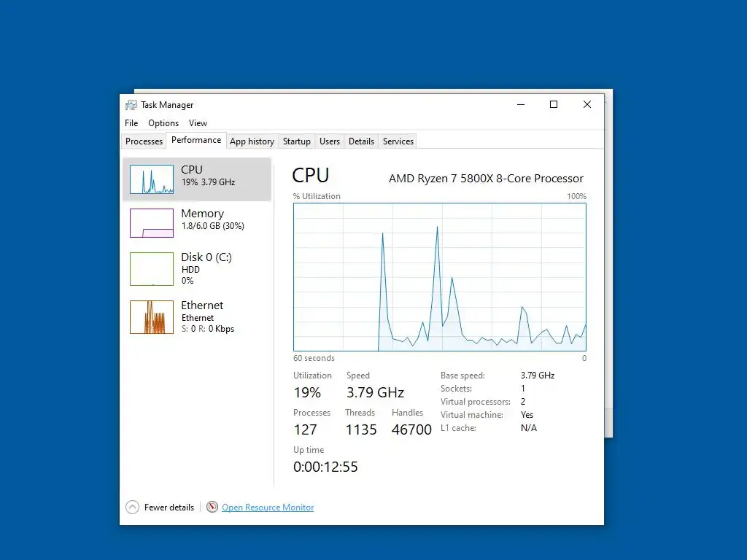
Task: Switch to the App history tab
Action: pyautogui.click(x=252, y=141)
